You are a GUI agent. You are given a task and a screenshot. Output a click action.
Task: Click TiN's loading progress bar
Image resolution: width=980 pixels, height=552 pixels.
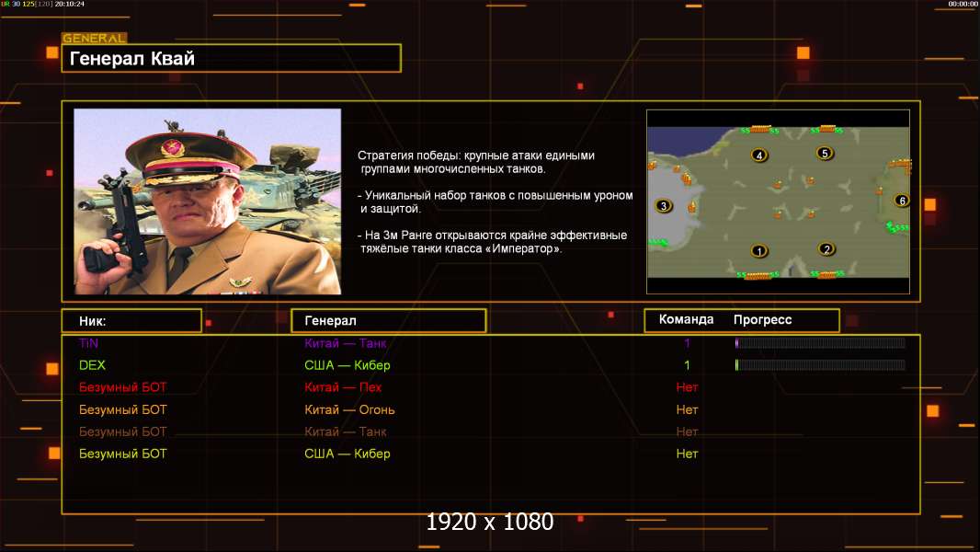(x=820, y=342)
